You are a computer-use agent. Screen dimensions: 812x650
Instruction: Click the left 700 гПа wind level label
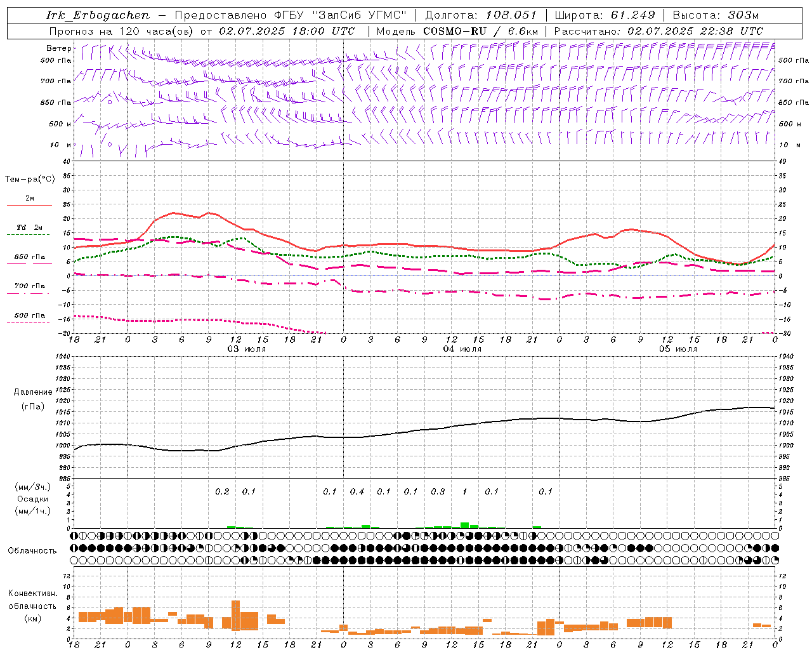tap(56, 81)
